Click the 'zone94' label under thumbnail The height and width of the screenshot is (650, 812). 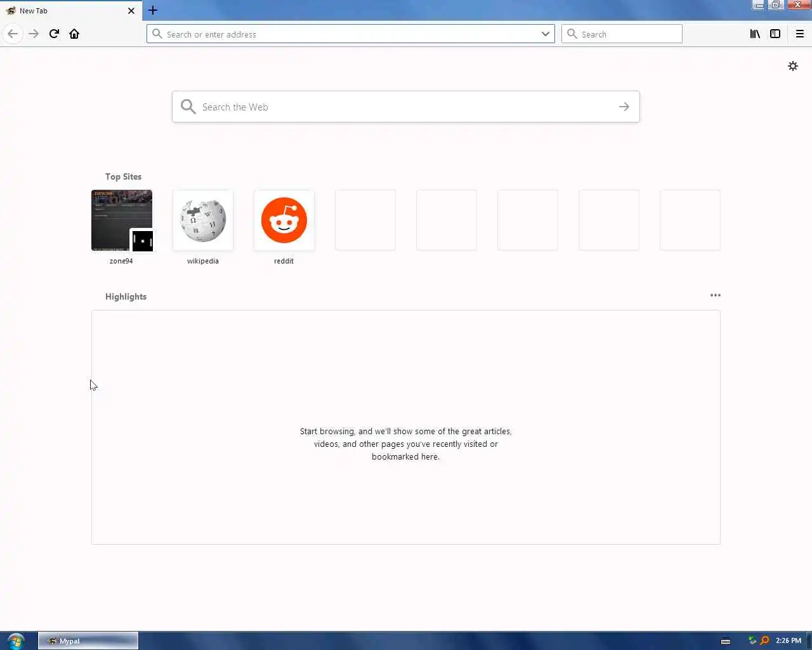click(121, 261)
